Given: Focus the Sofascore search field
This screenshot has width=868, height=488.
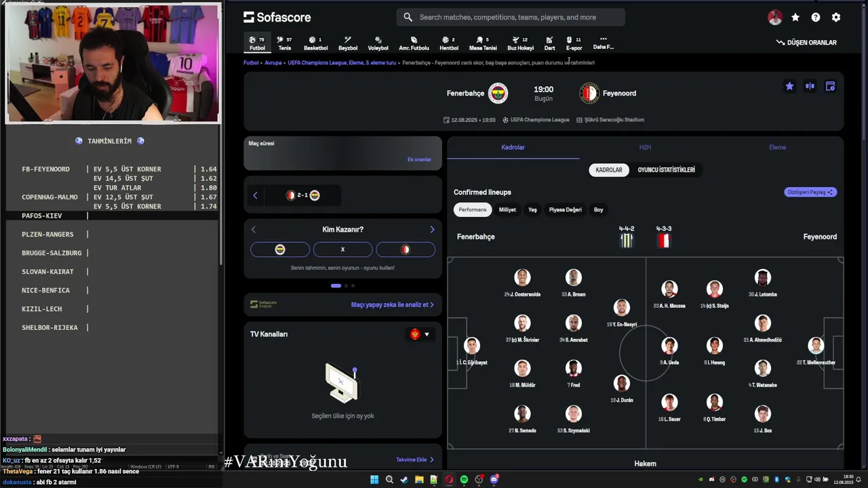Looking at the screenshot, I should pos(511,17).
